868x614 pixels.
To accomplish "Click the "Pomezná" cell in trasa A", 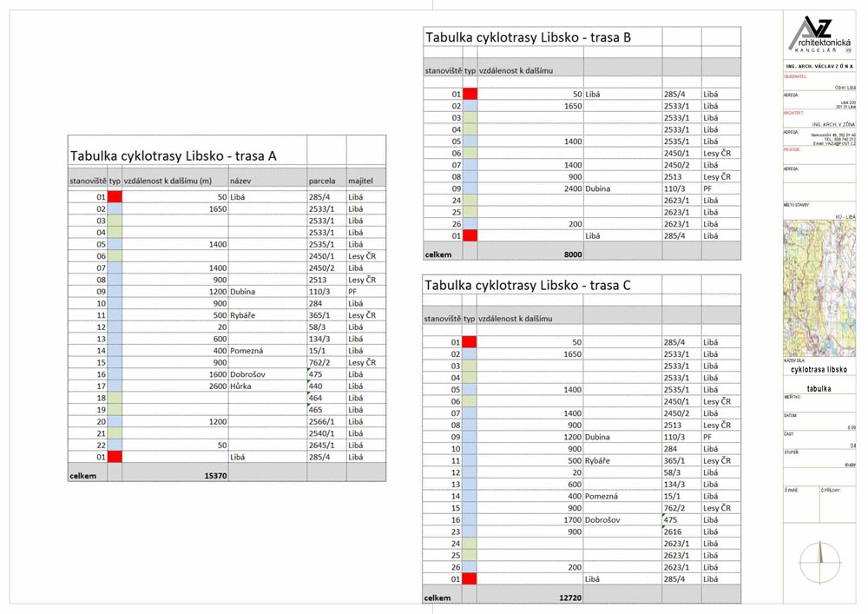I will click(x=247, y=351).
